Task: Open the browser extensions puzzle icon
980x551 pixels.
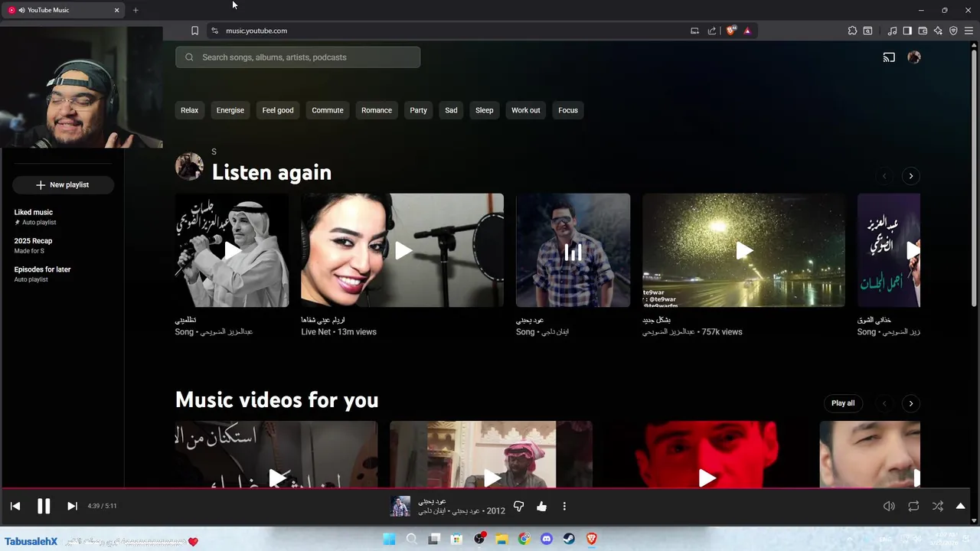Action: [852, 31]
